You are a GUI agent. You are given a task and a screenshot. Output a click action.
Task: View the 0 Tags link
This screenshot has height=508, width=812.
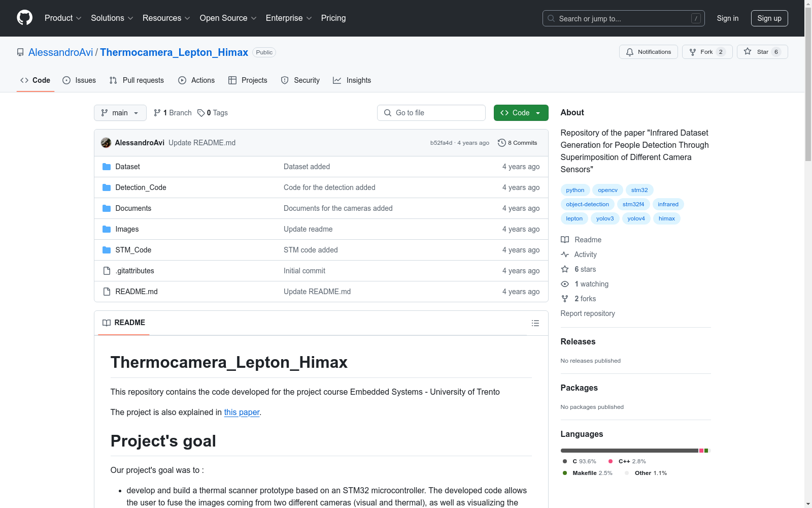pos(213,113)
